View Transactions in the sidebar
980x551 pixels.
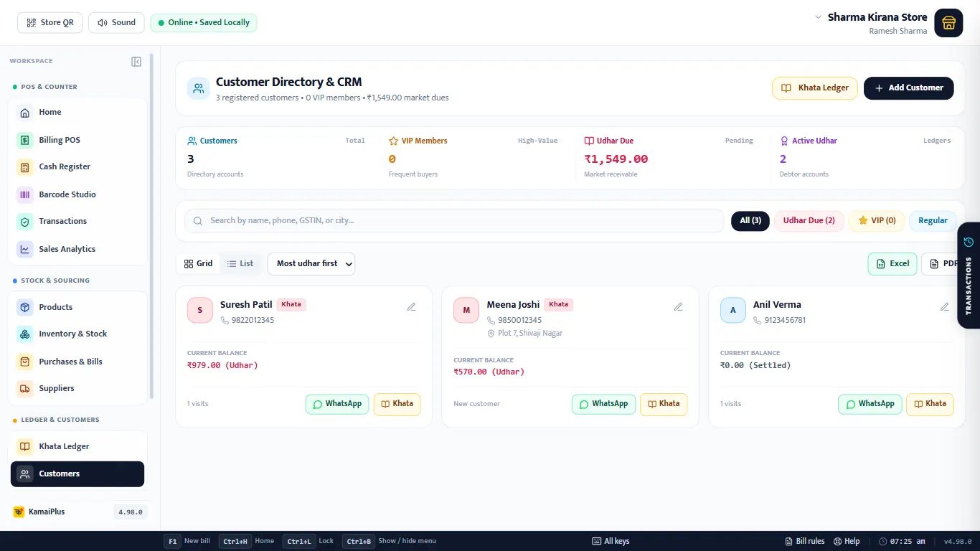pos(77,222)
